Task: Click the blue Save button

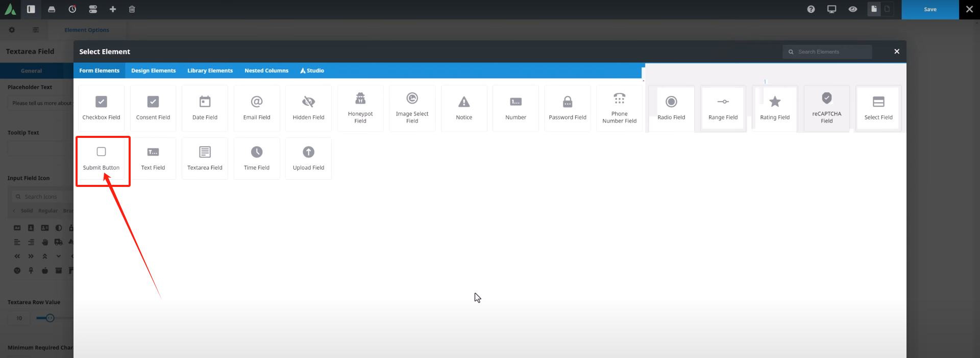Action: click(x=930, y=9)
